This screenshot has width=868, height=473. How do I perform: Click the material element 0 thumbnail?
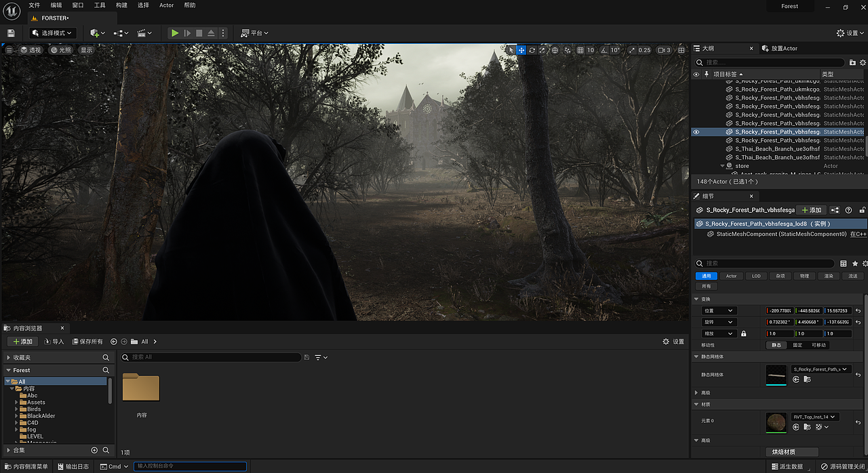click(776, 422)
